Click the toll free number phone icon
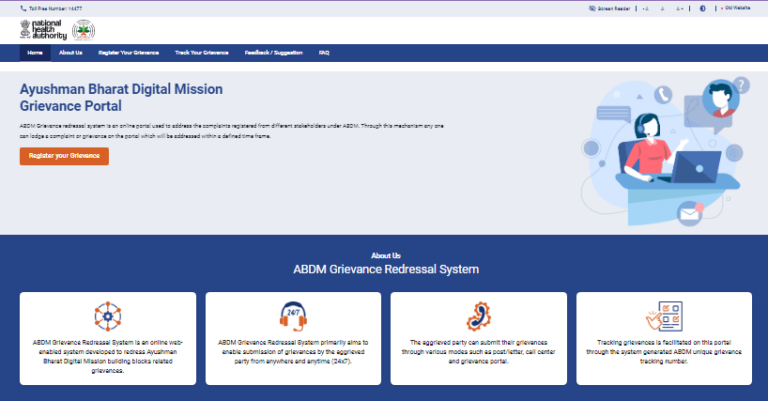 click(23, 8)
